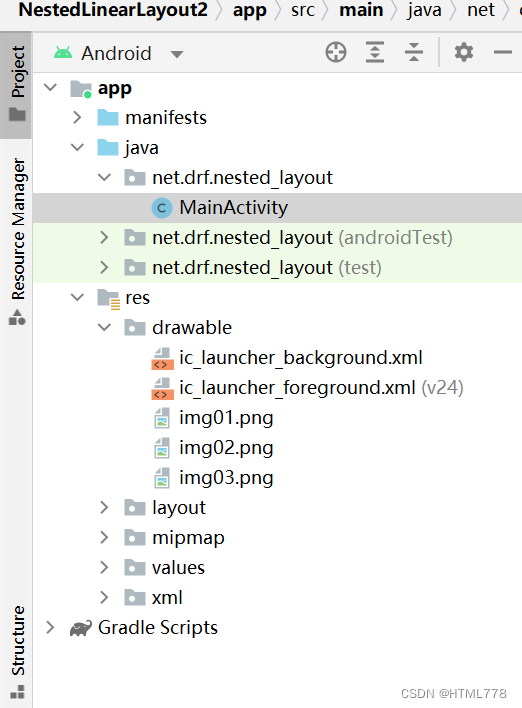Viewport: 522px width, 708px height.
Task: Click the test package folder icon
Action: pos(135,267)
